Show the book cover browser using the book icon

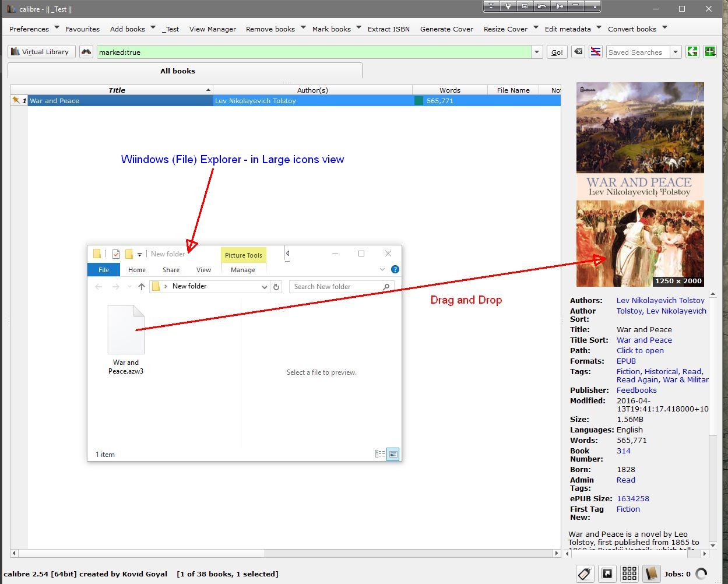click(x=652, y=574)
